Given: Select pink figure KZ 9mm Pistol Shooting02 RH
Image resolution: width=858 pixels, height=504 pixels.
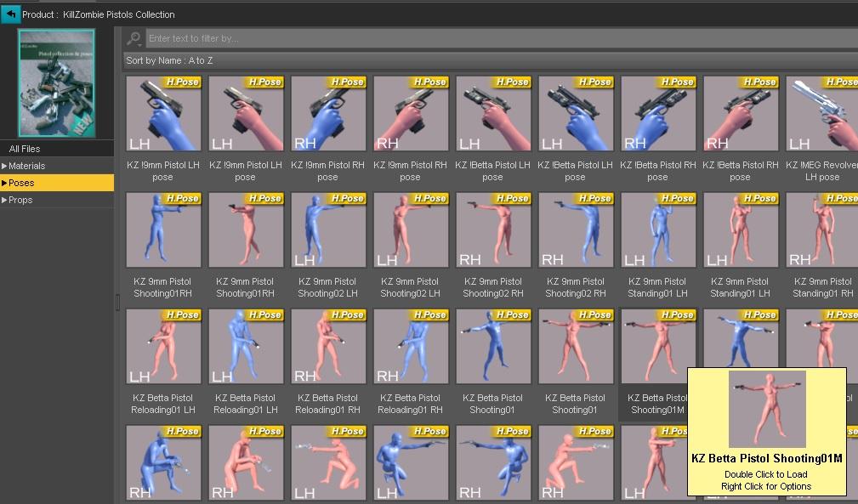Looking at the screenshot, I should pyautogui.click(x=493, y=229).
